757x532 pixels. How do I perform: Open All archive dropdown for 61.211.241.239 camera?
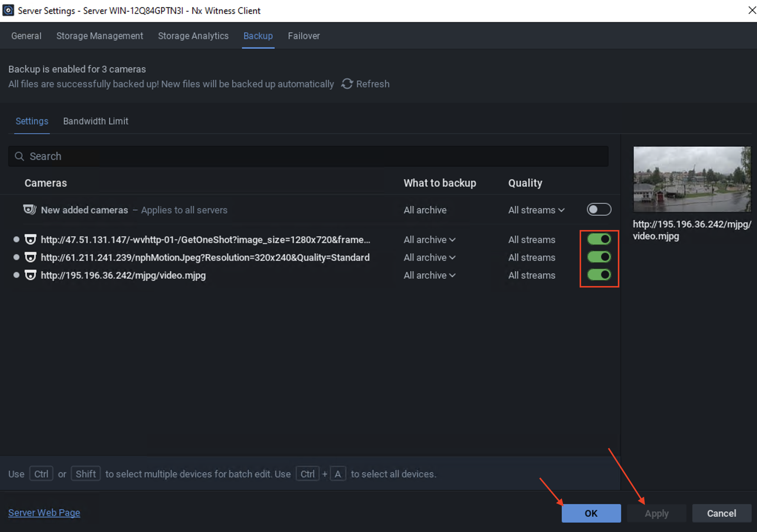(429, 257)
